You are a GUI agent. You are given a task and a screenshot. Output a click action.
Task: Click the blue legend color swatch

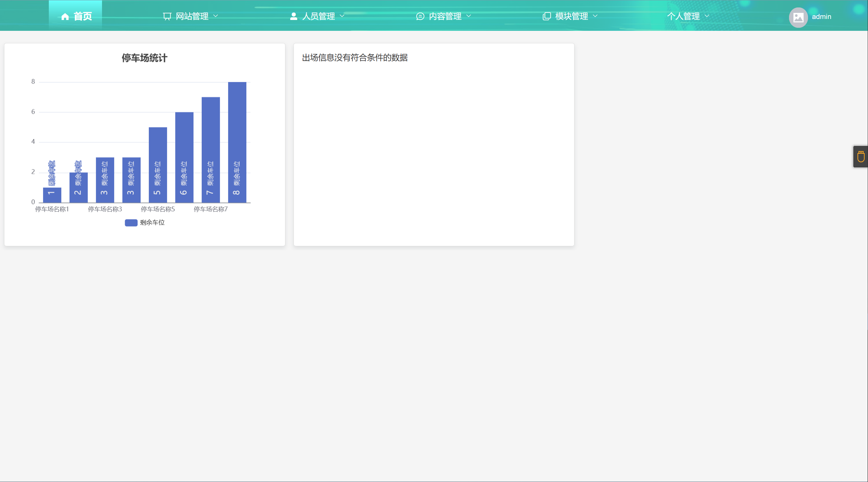pos(131,223)
